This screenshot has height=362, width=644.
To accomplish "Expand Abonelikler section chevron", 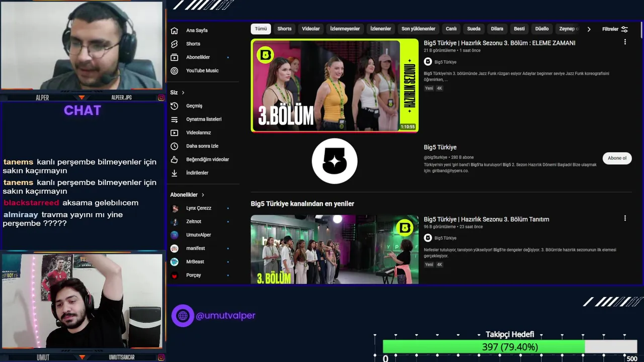I will point(203,195).
